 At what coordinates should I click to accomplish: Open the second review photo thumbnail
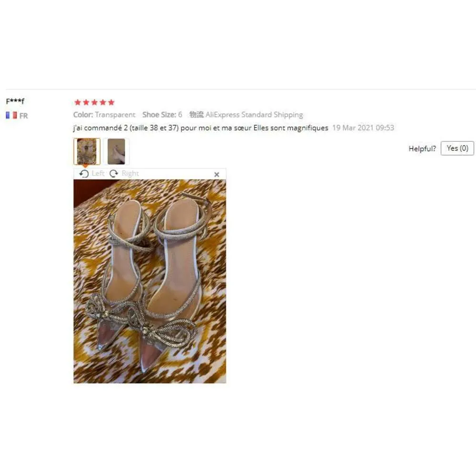point(116,151)
